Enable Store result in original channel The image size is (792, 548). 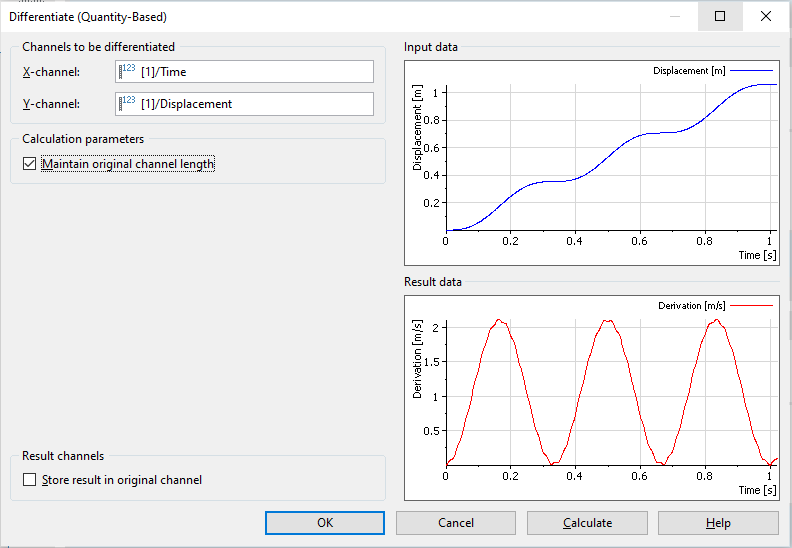tap(29, 480)
